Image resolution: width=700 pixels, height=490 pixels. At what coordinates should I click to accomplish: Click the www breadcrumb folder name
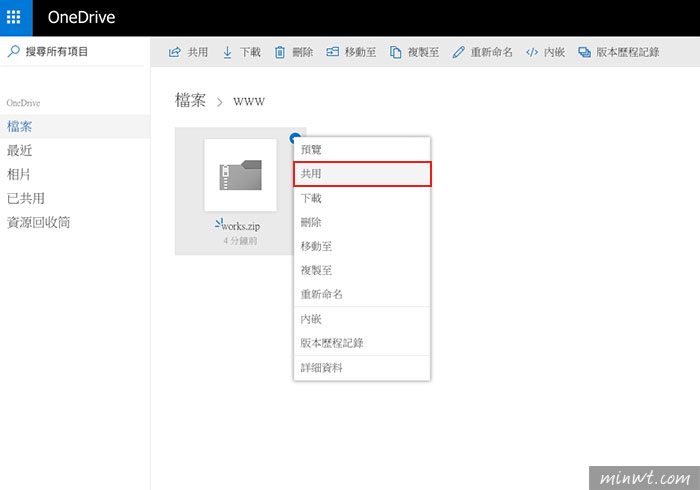pyautogui.click(x=249, y=102)
